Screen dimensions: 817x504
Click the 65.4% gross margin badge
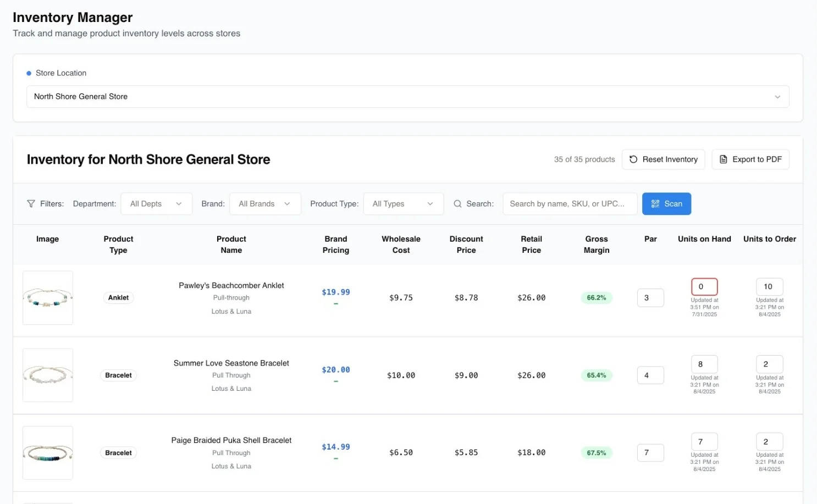click(x=597, y=375)
